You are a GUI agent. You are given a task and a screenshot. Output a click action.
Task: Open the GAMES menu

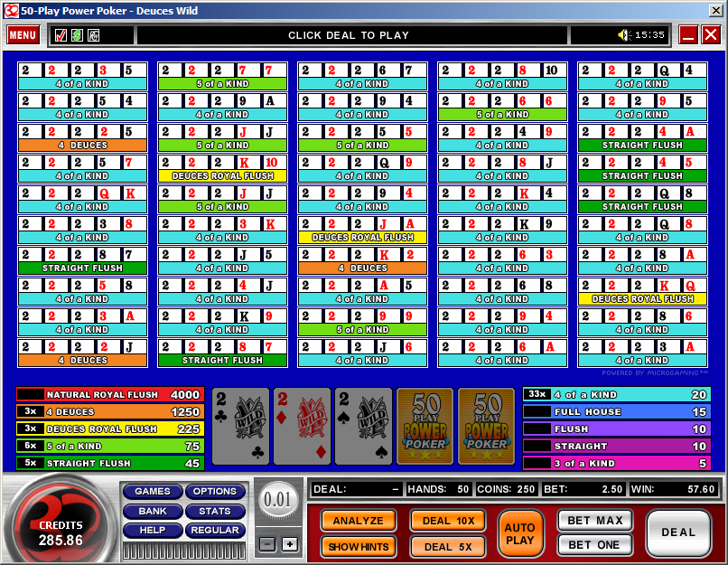[x=153, y=492]
